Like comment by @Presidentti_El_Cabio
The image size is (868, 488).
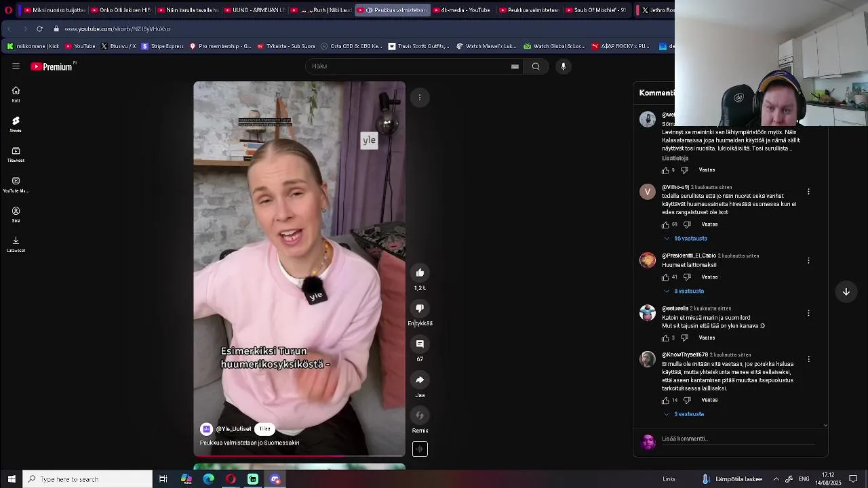coord(665,277)
